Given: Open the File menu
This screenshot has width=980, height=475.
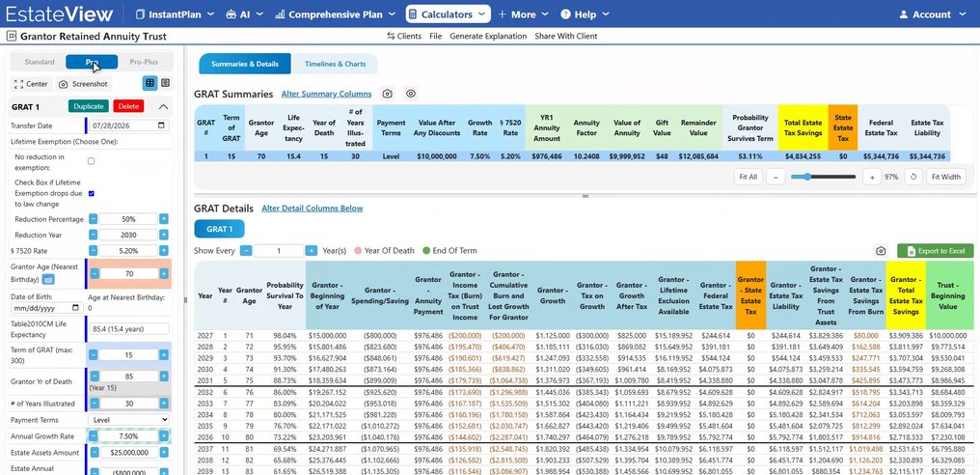Looking at the screenshot, I should click(x=436, y=37).
